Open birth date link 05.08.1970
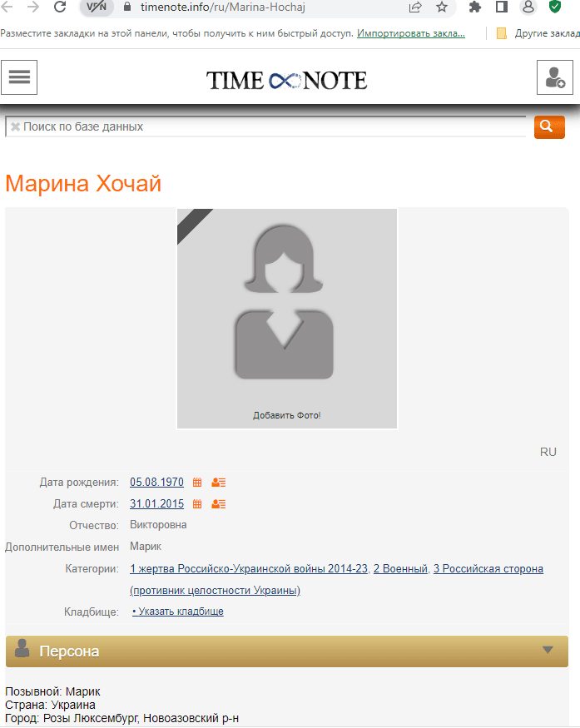Viewport: 580px width, 728px height. (x=157, y=482)
